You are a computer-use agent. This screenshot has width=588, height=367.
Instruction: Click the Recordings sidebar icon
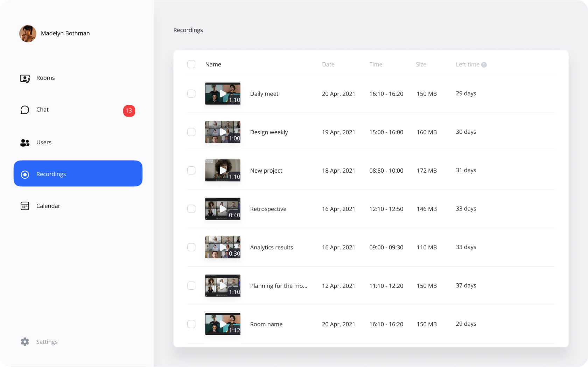coord(25,174)
